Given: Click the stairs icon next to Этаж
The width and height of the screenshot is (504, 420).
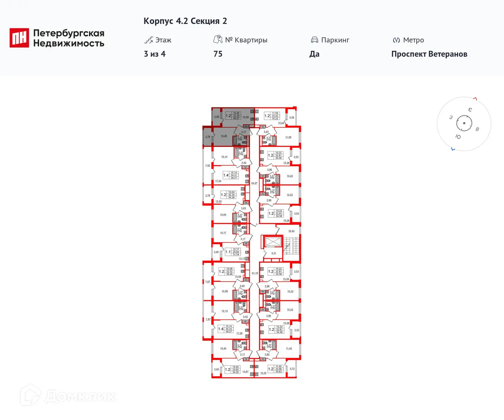Looking at the screenshot, I should 148,40.
